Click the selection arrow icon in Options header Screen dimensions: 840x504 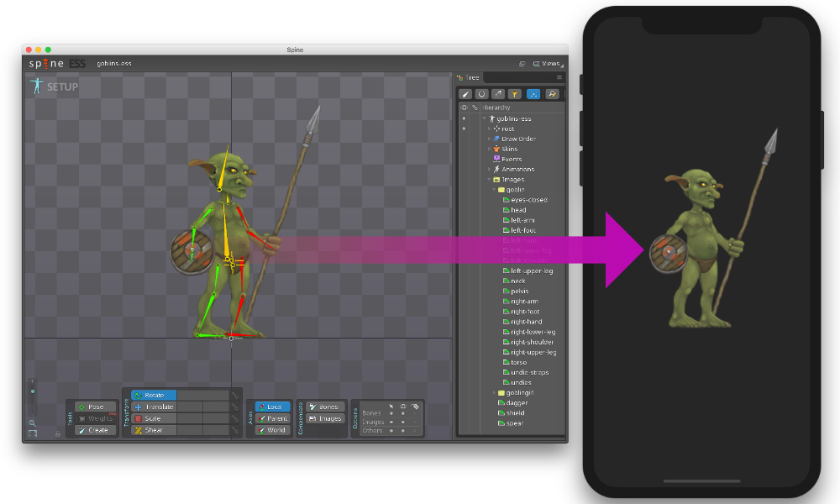[391, 406]
